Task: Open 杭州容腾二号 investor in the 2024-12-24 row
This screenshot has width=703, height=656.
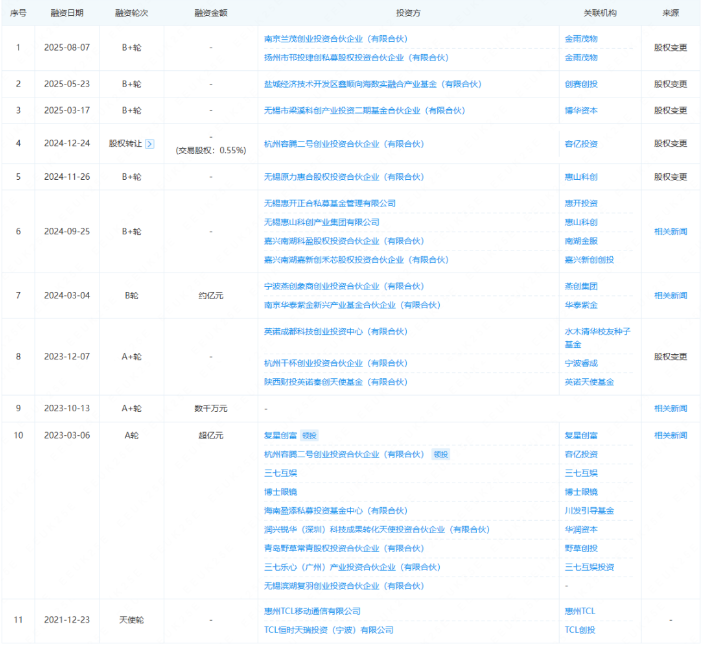Action: pos(344,144)
